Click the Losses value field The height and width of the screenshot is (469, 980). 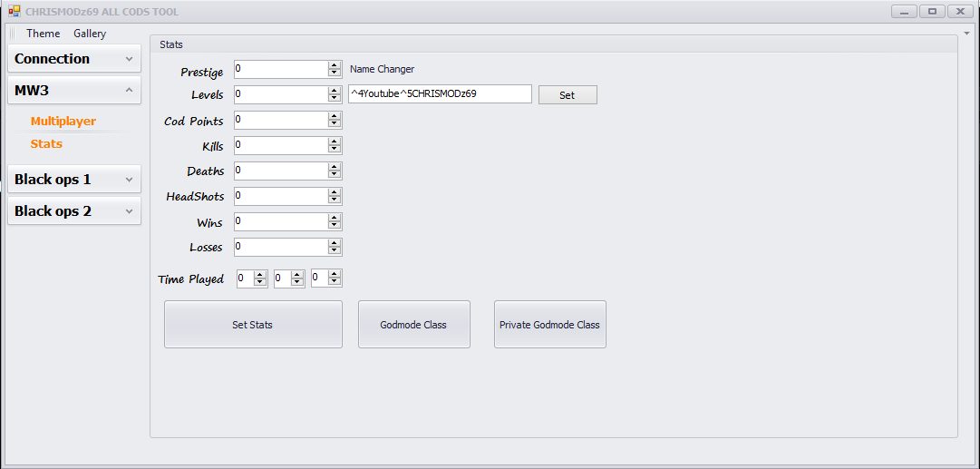click(281, 247)
